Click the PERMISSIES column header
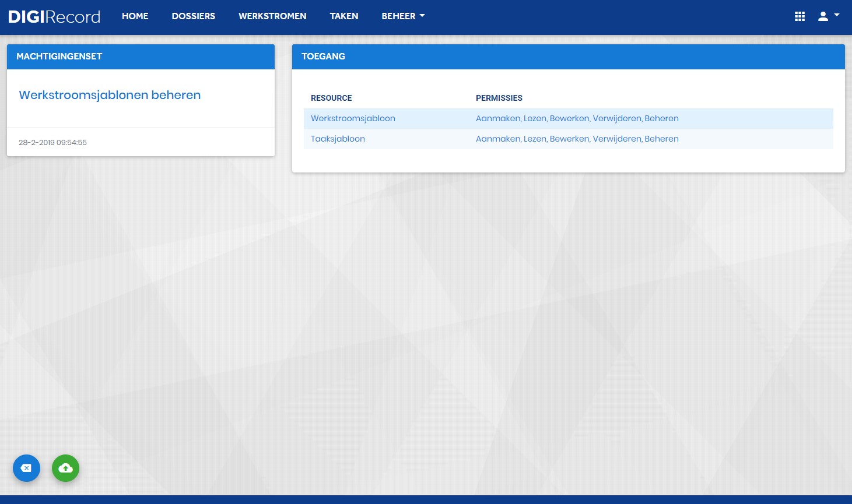852x504 pixels. pyautogui.click(x=499, y=98)
